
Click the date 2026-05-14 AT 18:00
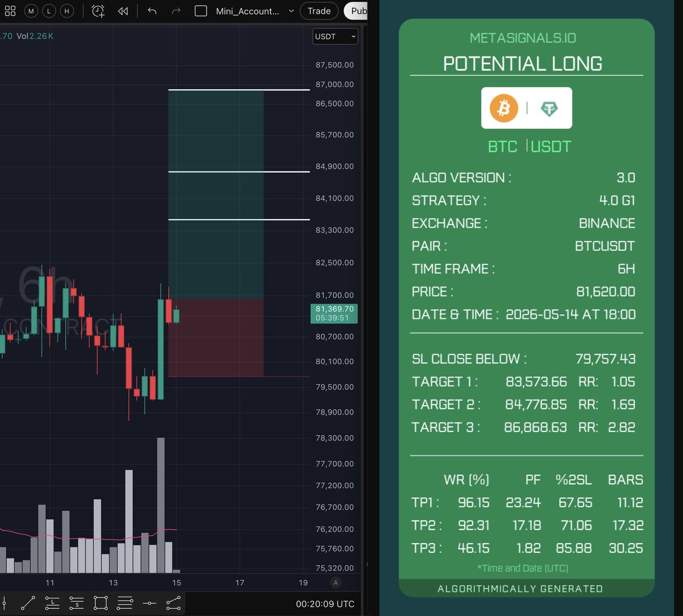point(571,314)
